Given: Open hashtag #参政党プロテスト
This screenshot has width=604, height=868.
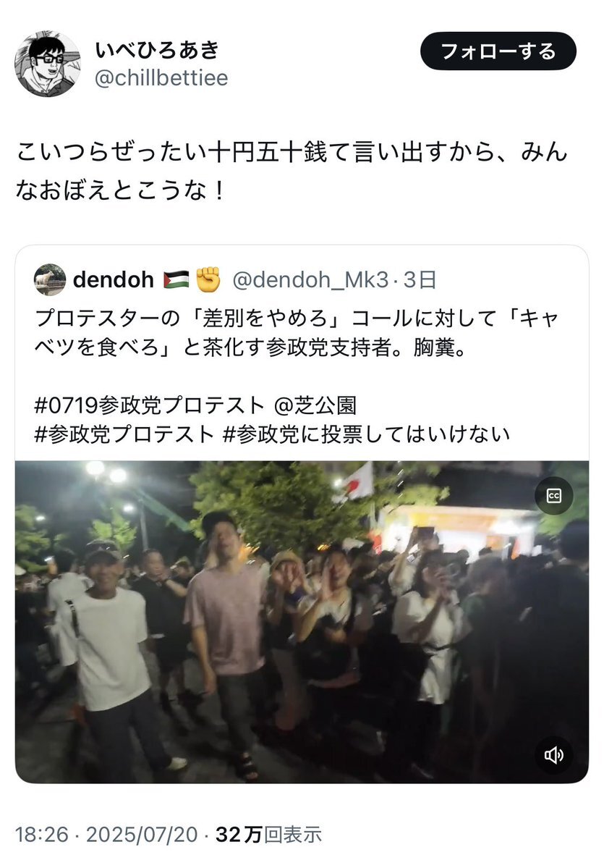Looking at the screenshot, I should (124, 434).
